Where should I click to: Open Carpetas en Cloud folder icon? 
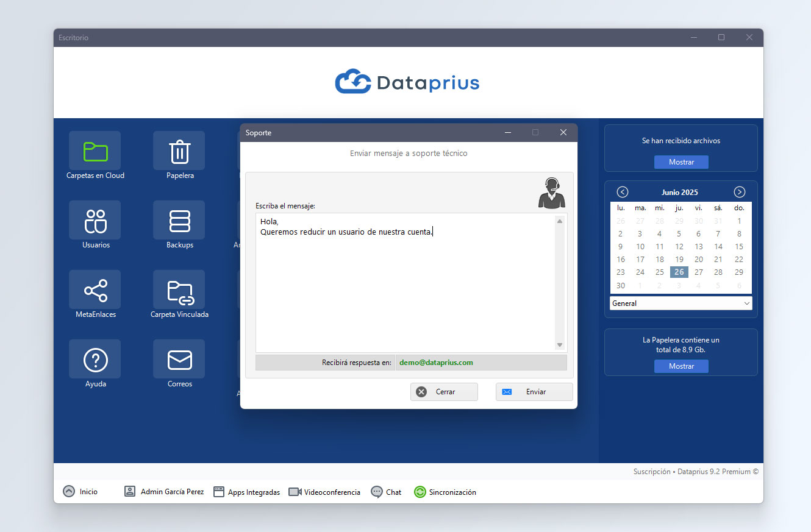coord(95,151)
